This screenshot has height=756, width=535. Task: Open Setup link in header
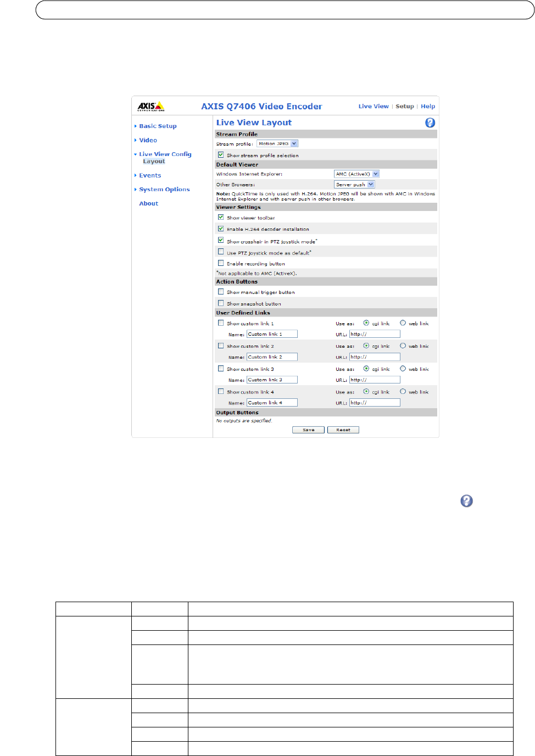405,107
